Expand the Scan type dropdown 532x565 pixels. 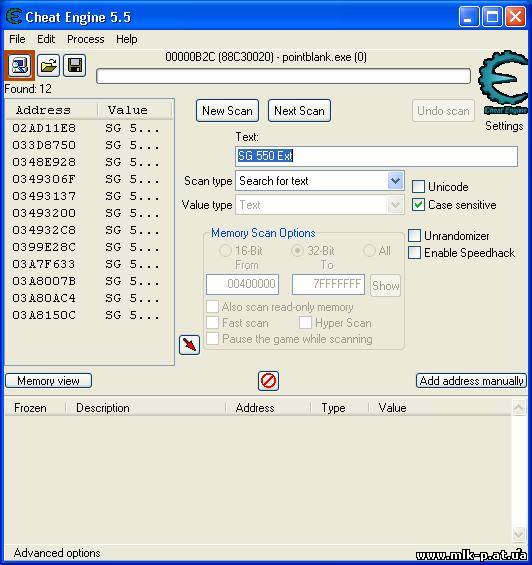395,181
